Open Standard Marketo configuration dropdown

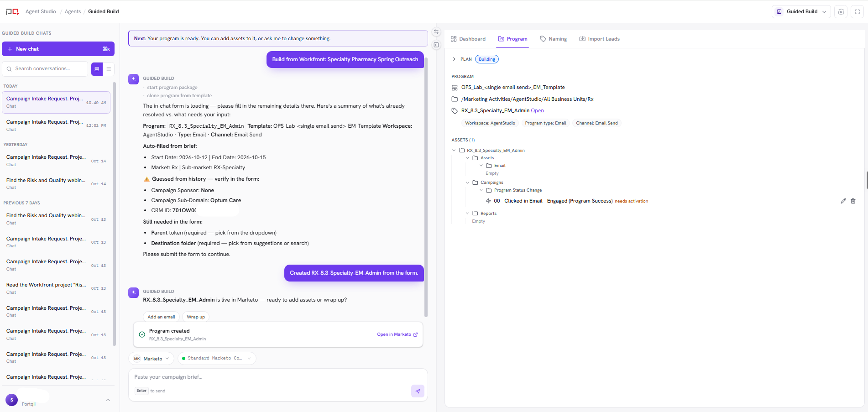pyautogui.click(x=217, y=359)
